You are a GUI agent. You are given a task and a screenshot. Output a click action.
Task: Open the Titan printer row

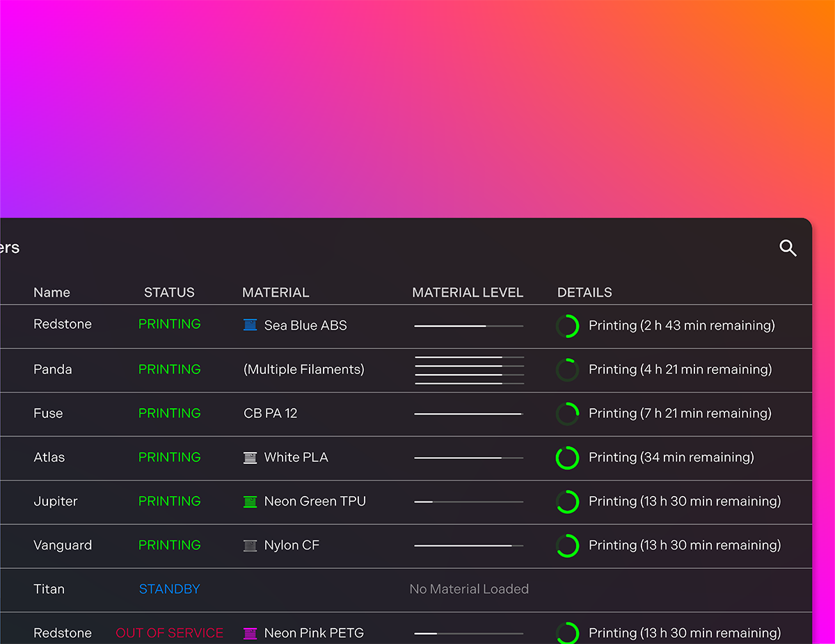pos(49,589)
